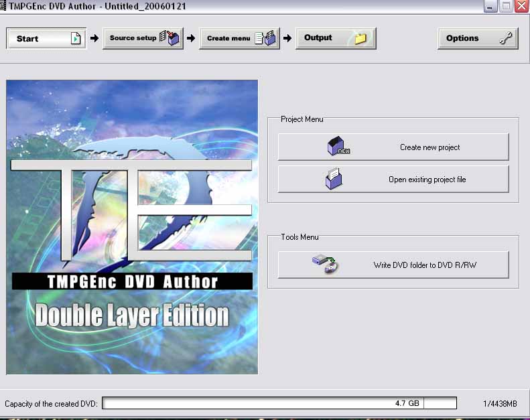Screen dimensions: 530x420
Task: Click the application icon in title bar
Action: pos(3,6)
